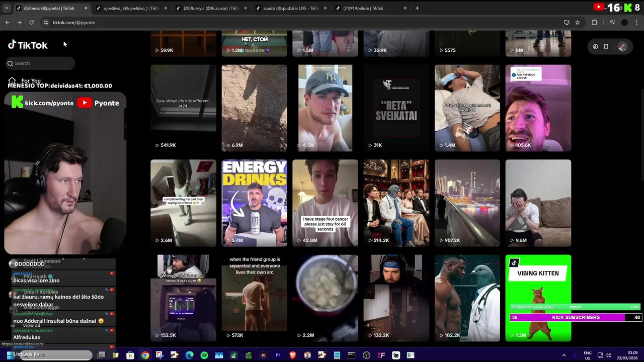Open the bandana streamer video 132.2K
This screenshot has width=644, height=362.
point(396,298)
